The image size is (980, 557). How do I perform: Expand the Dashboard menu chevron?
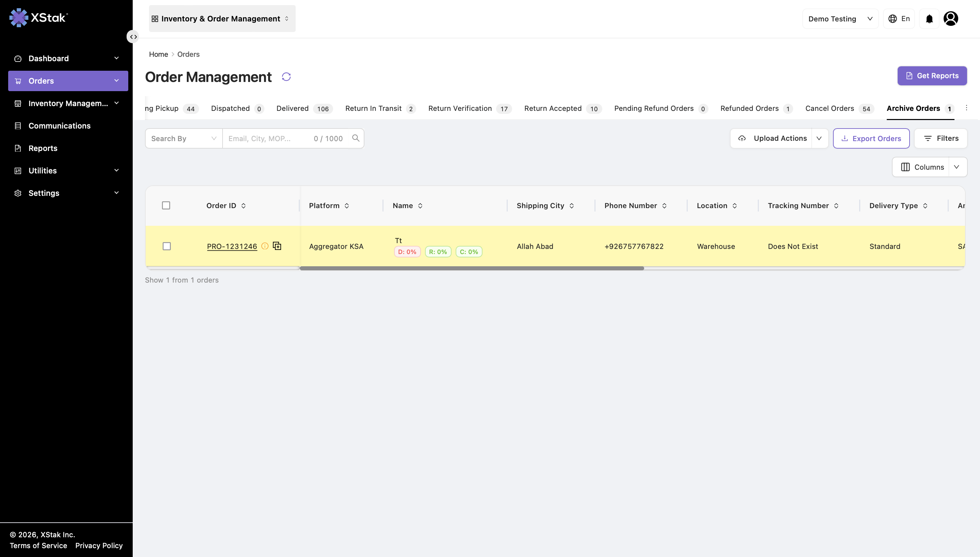coord(116,58)
